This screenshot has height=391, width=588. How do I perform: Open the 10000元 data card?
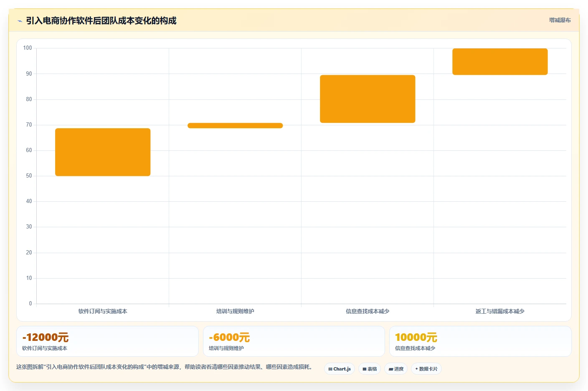point(480,341)
